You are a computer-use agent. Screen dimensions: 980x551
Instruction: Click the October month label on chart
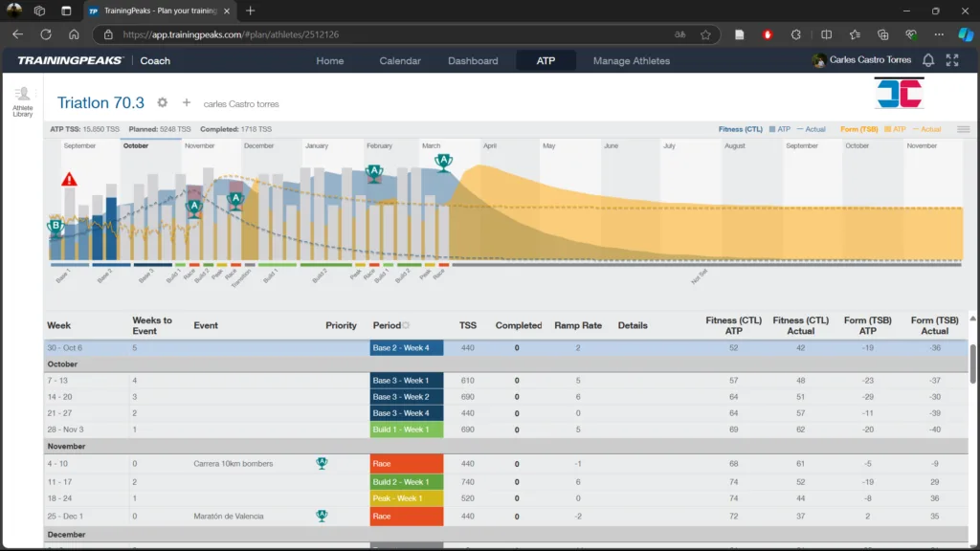pyautogui.click(x=136, y=145)
